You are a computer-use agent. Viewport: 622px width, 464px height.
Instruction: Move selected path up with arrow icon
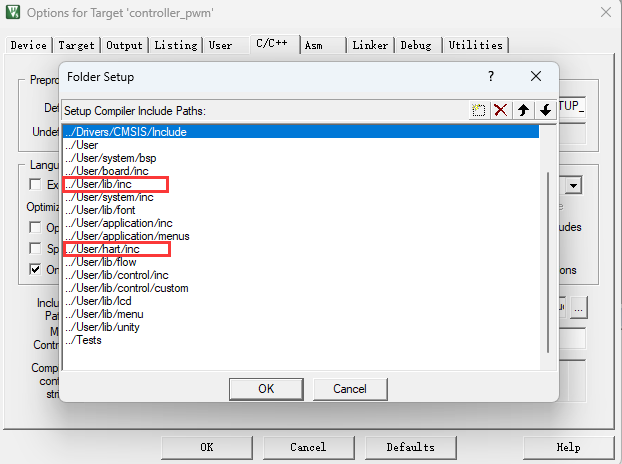point(523,110)
